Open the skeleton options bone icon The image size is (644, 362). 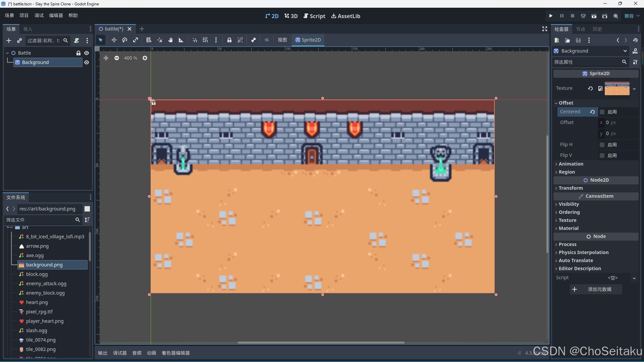pyautogui.click(x=254, y=40)
